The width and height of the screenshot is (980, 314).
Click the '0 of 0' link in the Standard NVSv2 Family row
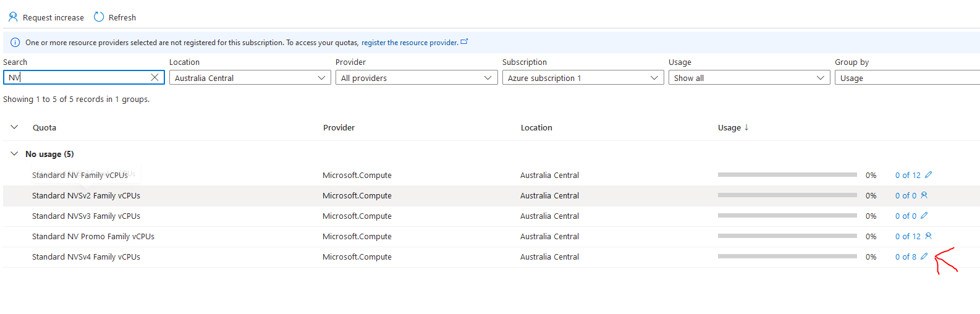906,196
